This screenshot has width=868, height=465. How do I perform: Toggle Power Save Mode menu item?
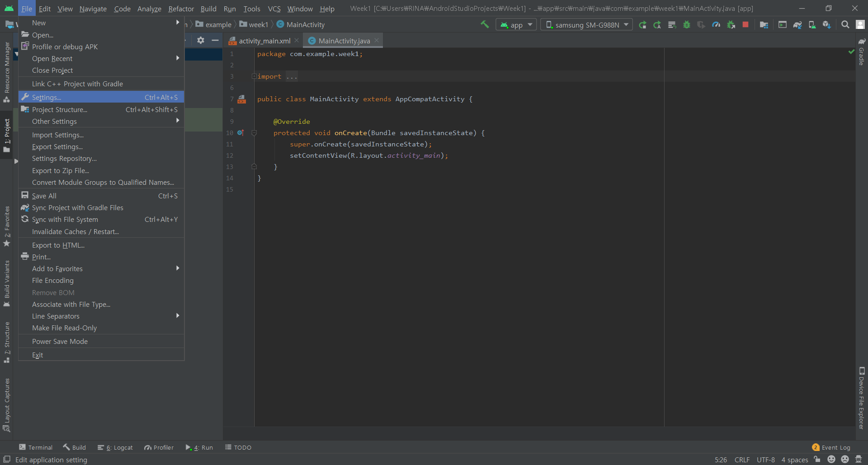pos(101,341)
